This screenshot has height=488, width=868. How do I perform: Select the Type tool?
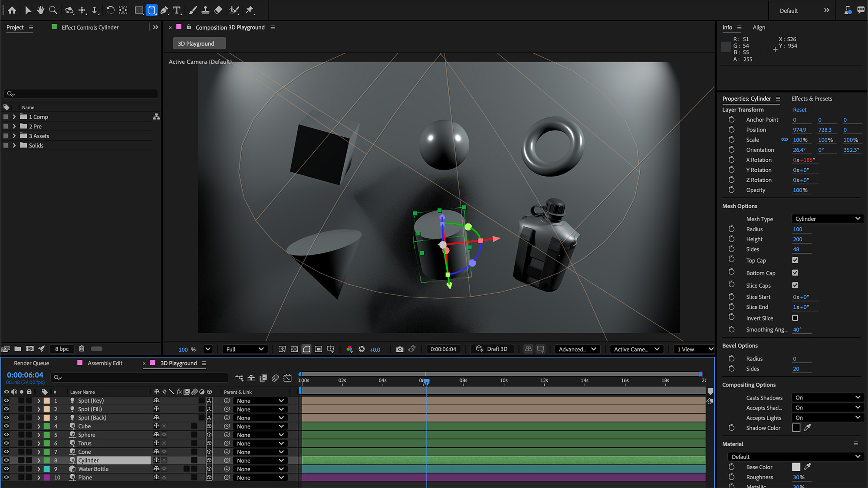(x=177, y=10)
